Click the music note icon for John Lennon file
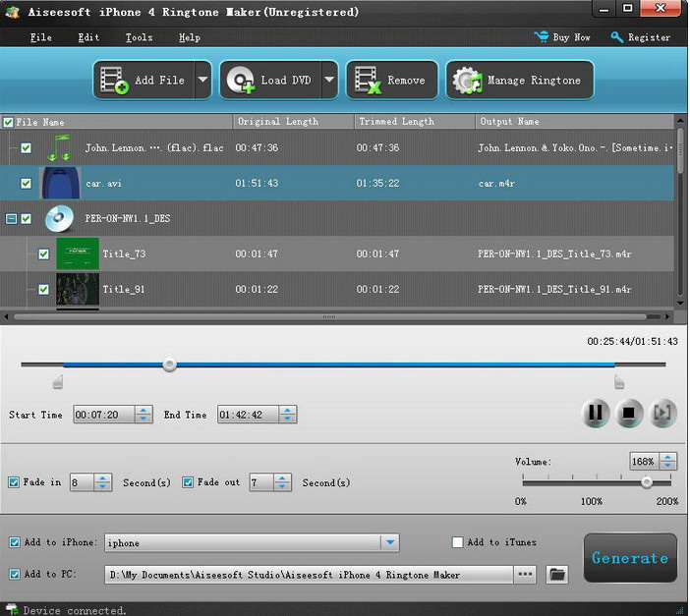The width and height of the screenshot is (690, 616). pos(59,147)
